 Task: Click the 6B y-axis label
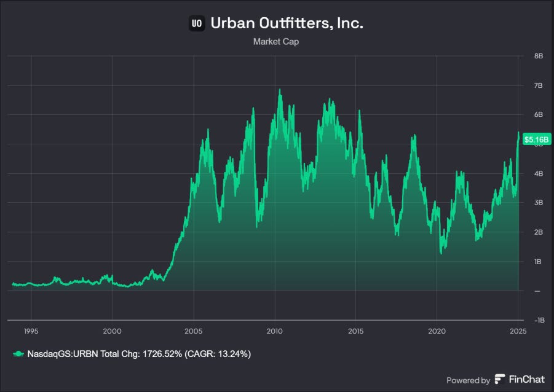pos(539,114)
